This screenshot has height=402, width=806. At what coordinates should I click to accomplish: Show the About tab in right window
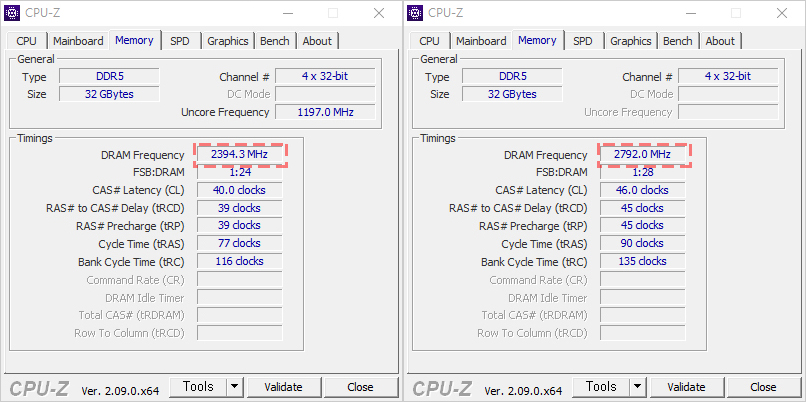click(x=720, y=41)
